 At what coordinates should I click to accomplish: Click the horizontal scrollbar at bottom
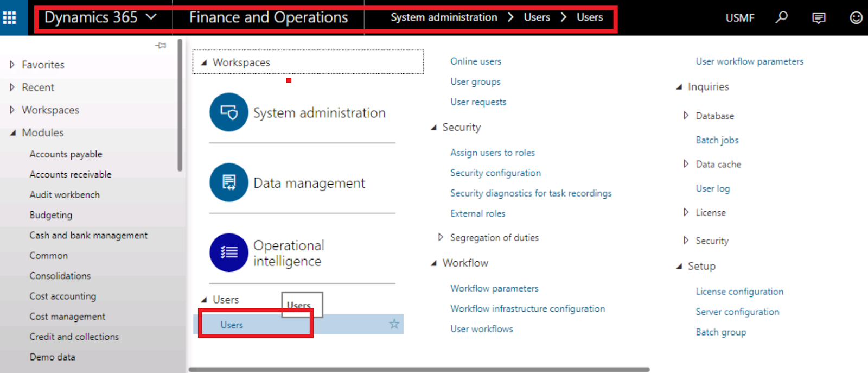pos(419,370)
